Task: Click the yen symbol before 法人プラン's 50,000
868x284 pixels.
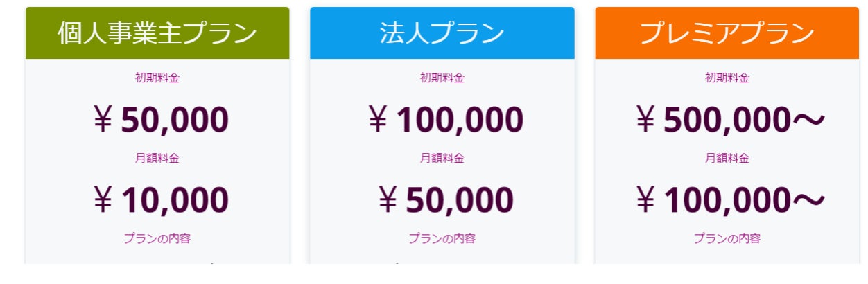Action: [388, 201]
